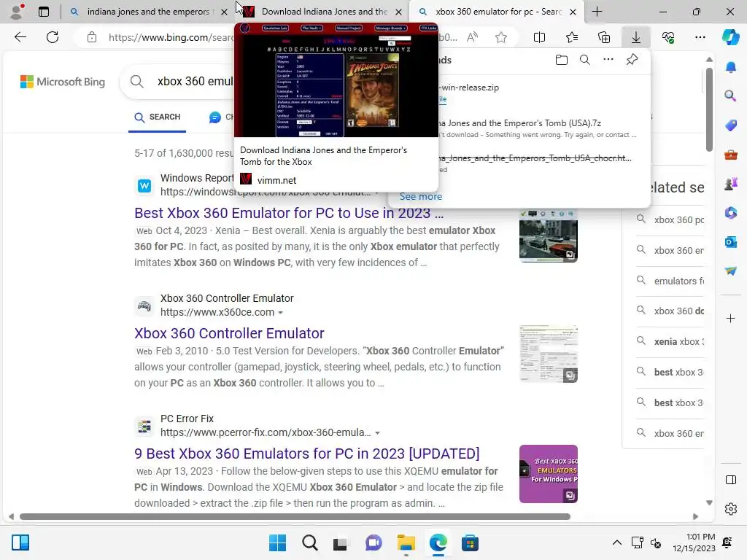The width and height of the screenshot is (747, 560).
Task: Expand x360ce.com URL dropdown arrow
Action: pyautogui.click(x=281, y=313)
